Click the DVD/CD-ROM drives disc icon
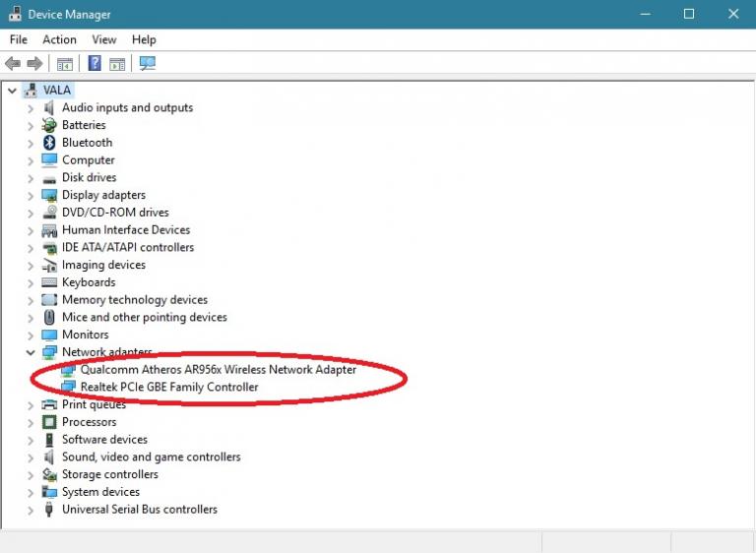The image size is (756, 553). click(49, 213)
